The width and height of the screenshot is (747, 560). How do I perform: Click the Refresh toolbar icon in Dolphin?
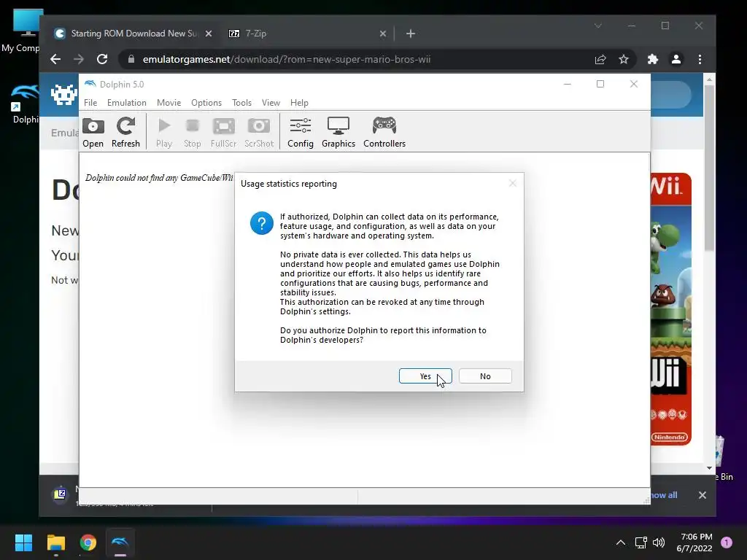tap(125, 133)
